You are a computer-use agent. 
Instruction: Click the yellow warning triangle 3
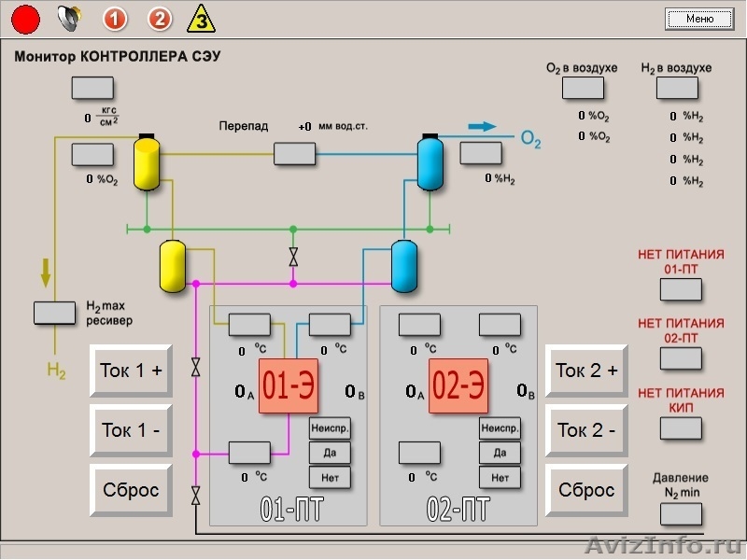pos(201,18)
